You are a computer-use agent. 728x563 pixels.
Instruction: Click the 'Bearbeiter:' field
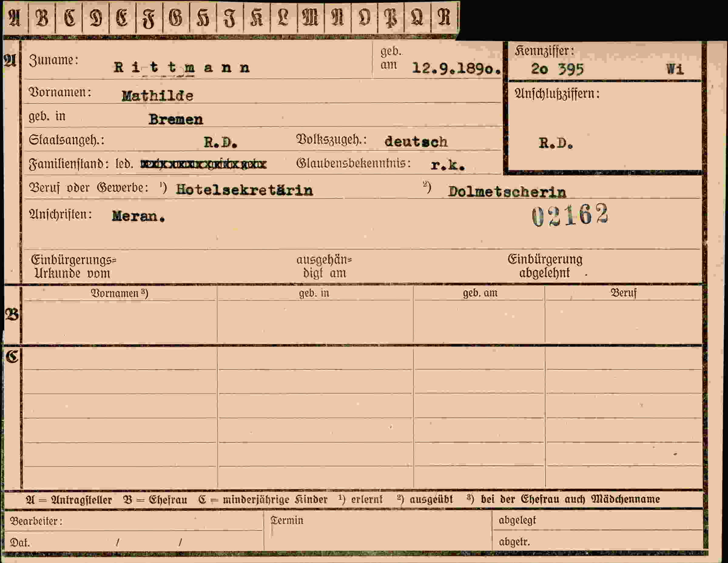(133, 521)
